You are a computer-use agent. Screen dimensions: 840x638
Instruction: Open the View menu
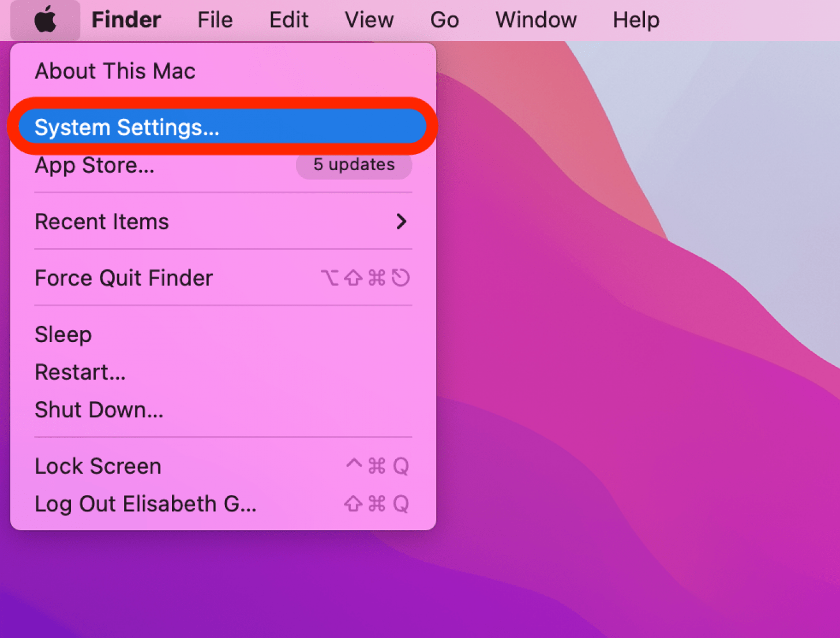369,20
